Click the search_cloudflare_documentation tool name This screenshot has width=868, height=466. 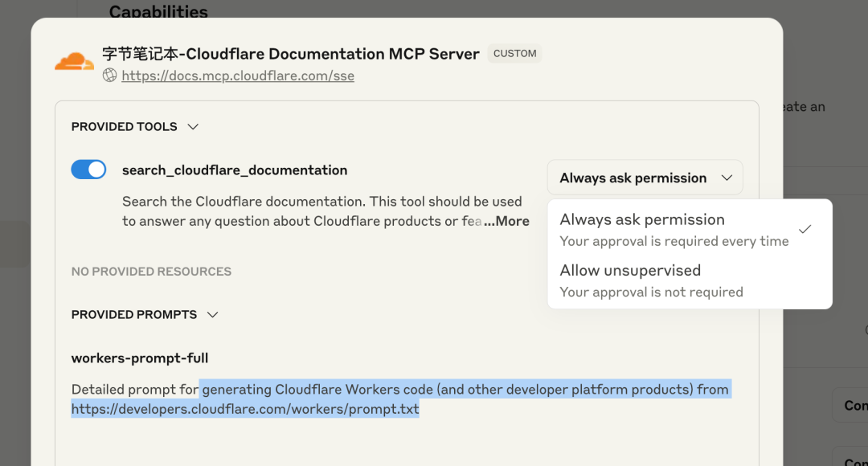[235, 170]
